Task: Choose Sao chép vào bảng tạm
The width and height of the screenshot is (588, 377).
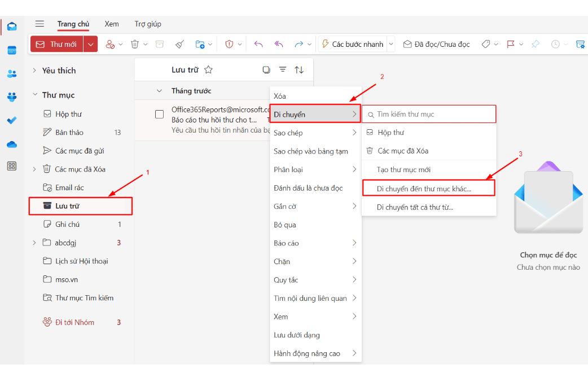Action: (315, 151)
